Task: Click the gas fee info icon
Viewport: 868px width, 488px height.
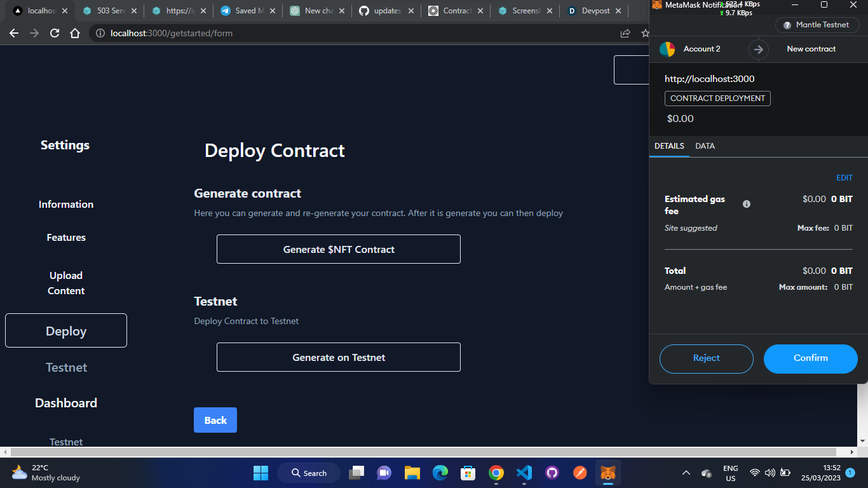Action: (746, 203)
